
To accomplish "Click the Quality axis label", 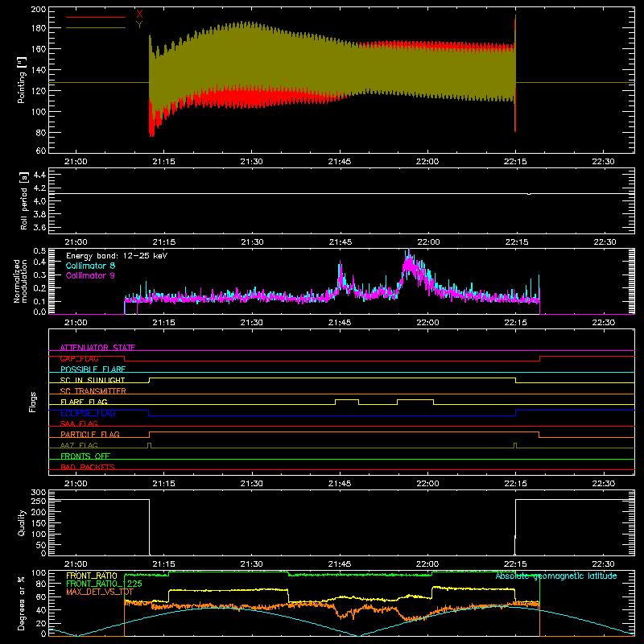I will (x=22, y=522).
